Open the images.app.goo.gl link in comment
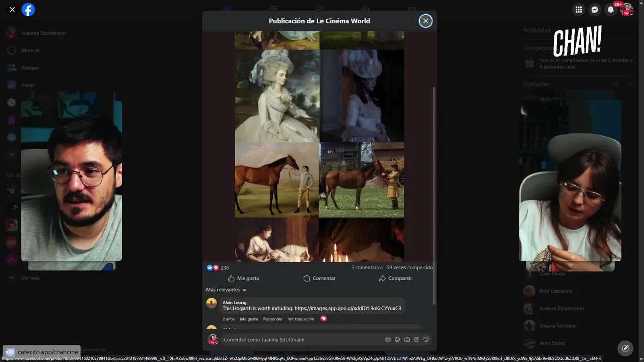The width and height of the screenshot is (644, 362). click(348, 308)
